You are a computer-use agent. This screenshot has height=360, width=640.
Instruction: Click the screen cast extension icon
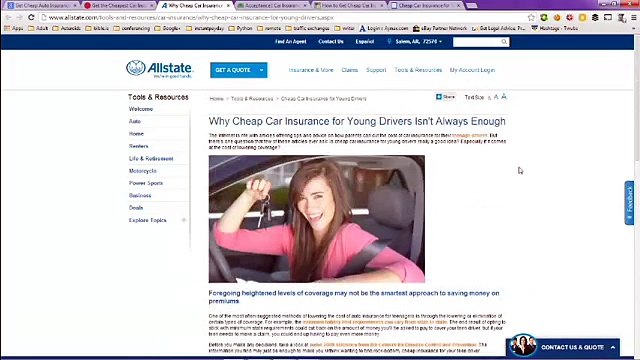click(x=608, y=18)
